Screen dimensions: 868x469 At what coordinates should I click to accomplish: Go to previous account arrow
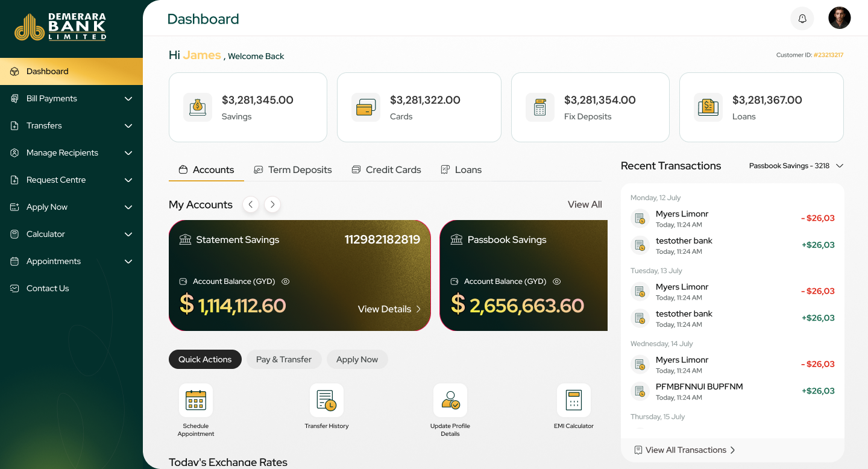[x=251, y=204]
